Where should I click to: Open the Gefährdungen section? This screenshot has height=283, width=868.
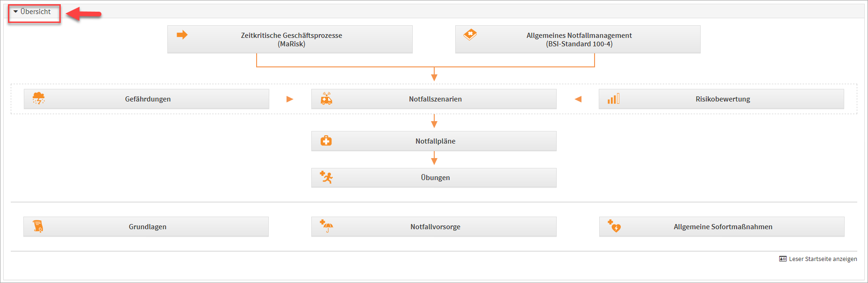(x=148, y=99)
